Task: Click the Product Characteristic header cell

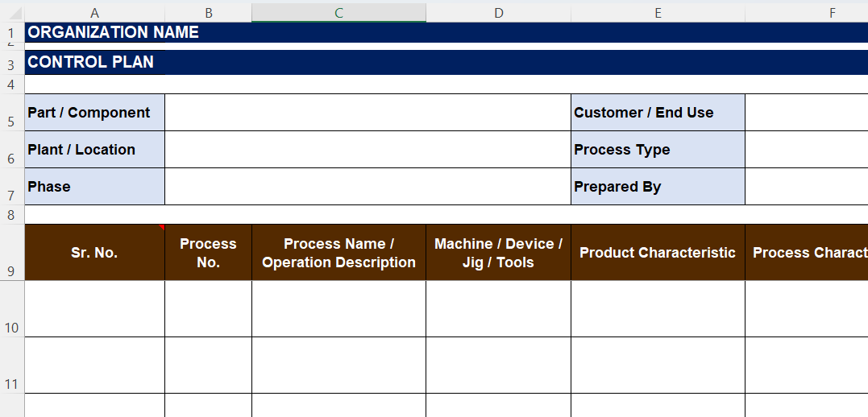Action: click(x=658, y=253)
